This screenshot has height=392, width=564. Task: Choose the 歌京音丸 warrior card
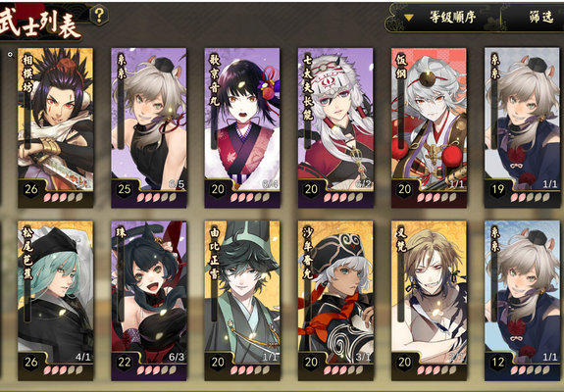pyautogui.click(x=242, y=127)
